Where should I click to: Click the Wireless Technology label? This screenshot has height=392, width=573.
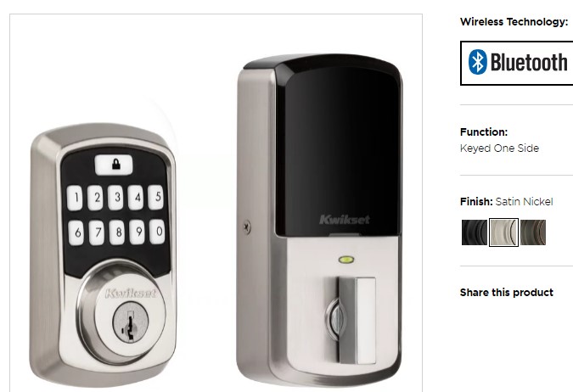click(514, 22)
